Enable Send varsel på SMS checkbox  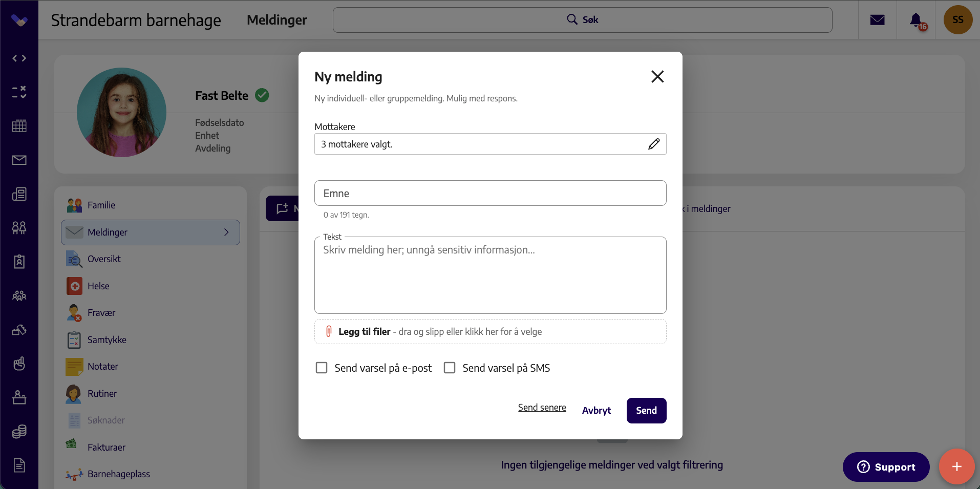450,368
